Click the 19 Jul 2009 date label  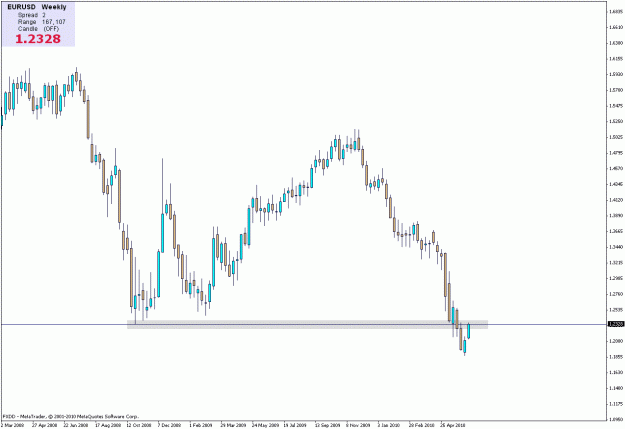[296, 425]
